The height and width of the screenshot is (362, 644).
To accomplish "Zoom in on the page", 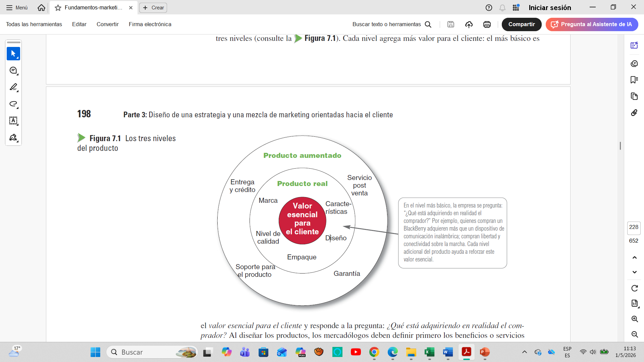I will (635, 319).
